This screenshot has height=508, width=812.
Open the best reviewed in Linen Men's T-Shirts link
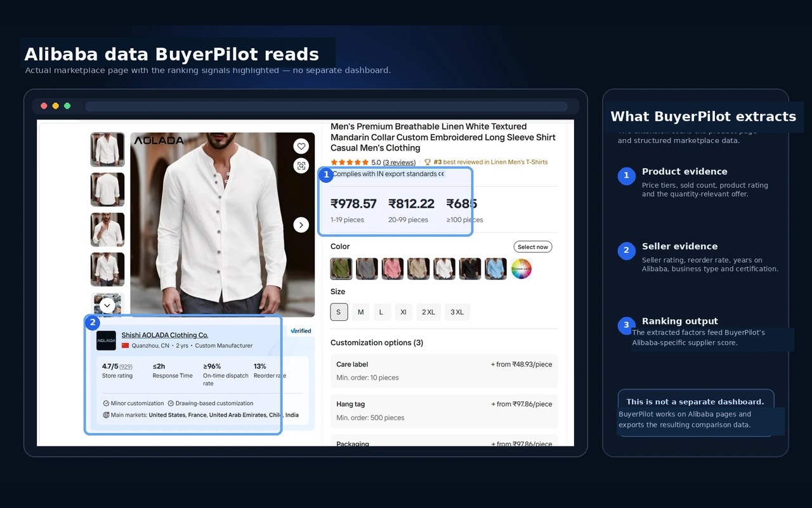495,162
